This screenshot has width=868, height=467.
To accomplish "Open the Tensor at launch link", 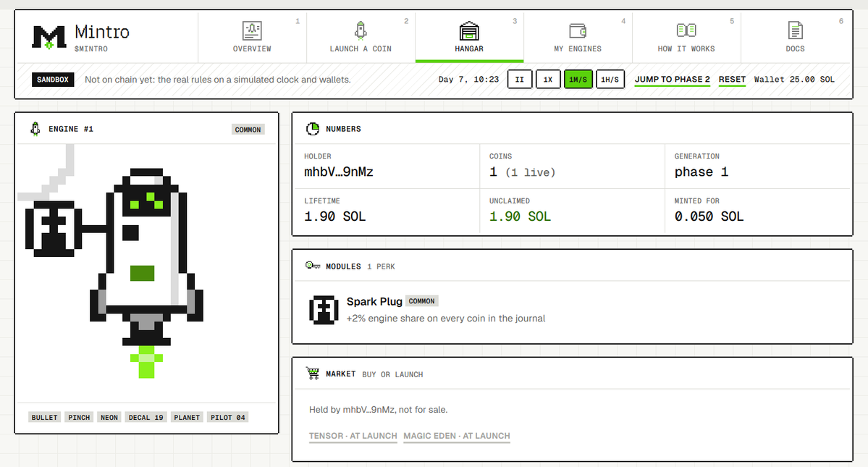I will click(x=353, y=436).
